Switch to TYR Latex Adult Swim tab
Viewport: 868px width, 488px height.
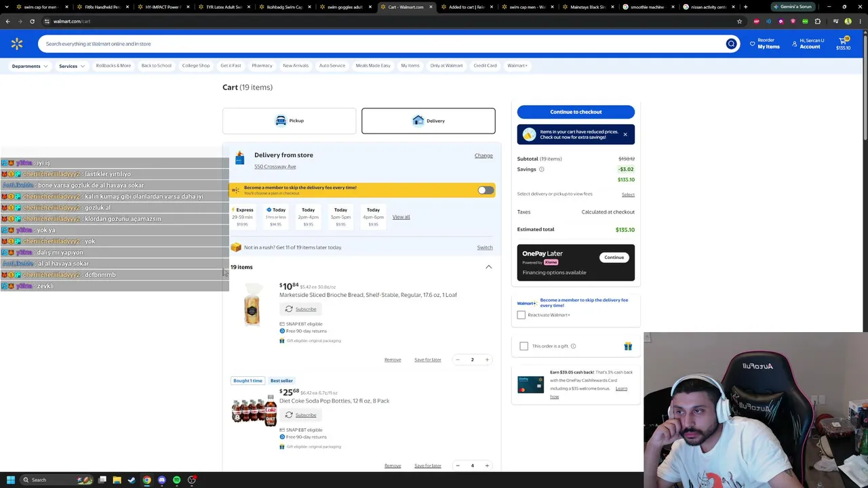[224, 7]
